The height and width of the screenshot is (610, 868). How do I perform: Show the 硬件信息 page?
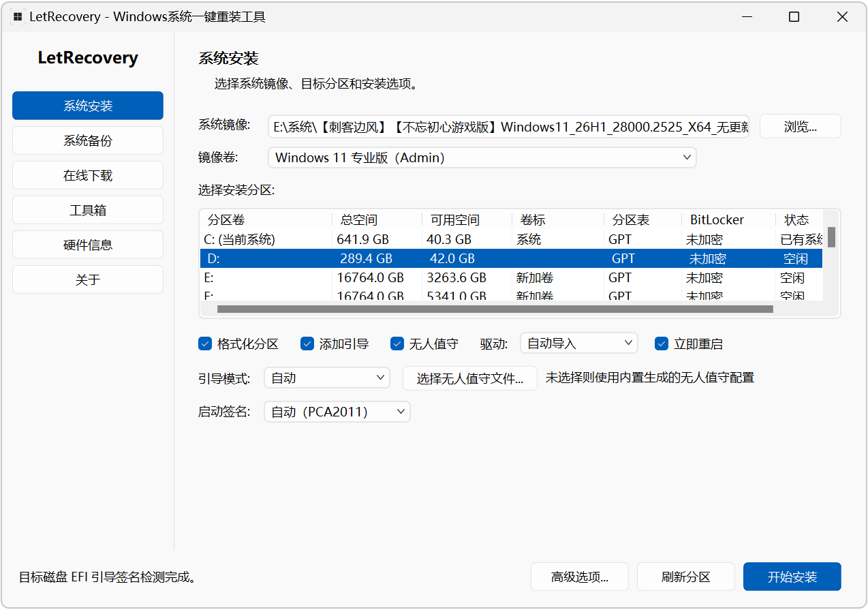(88, 245)
